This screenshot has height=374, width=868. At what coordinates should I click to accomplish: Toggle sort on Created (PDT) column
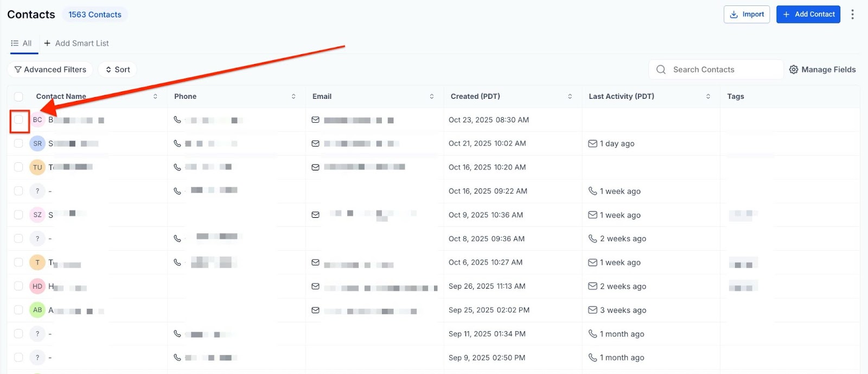(x=570, y=97)
